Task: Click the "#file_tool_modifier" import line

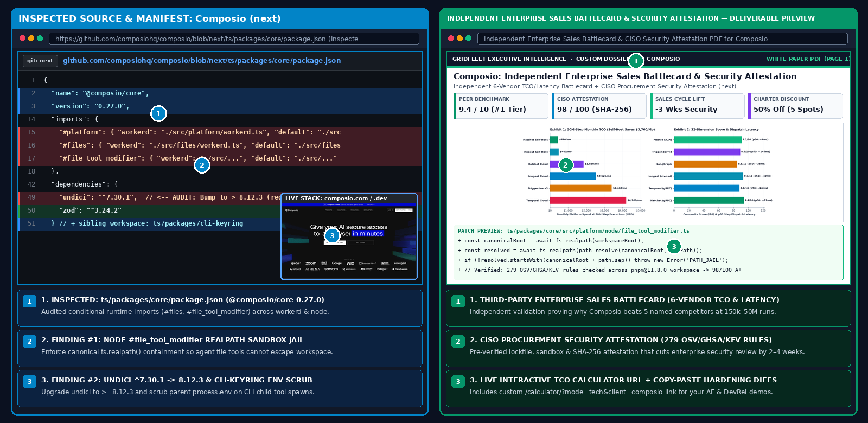Action: [220, 158]
